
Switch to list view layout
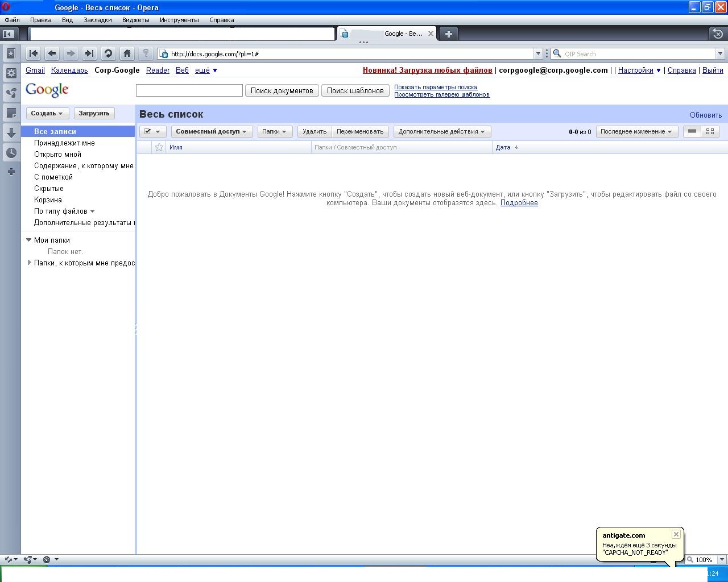692,131
